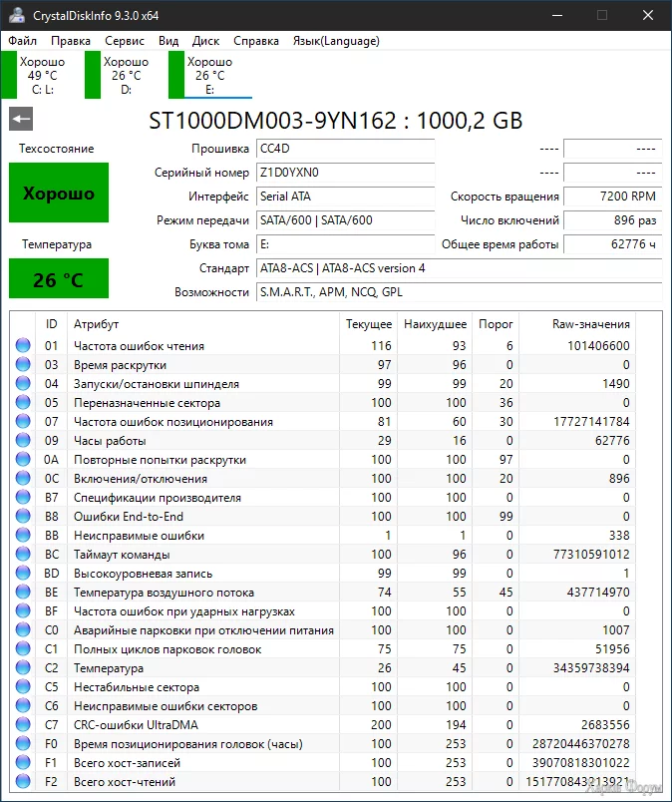
Task: Open the Файл menu
Action: pos(23,41)
